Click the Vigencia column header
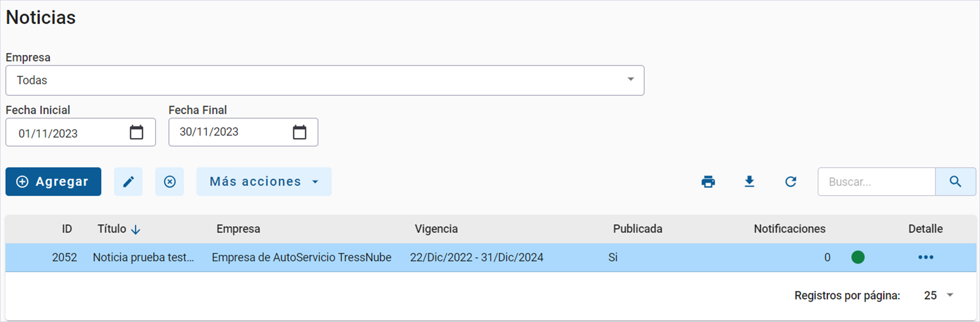The height and width of the screenshot is (322, 980). click(x=436, y=229)
